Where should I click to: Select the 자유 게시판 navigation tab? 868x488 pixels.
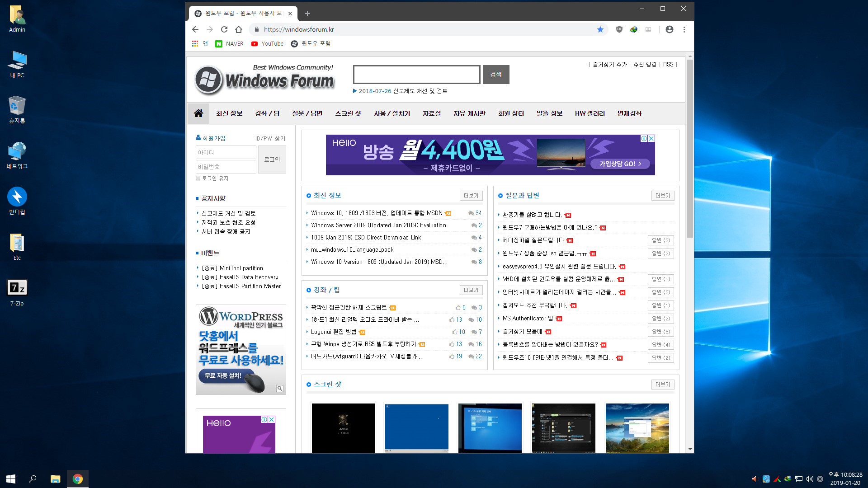[x=469, y=113]
